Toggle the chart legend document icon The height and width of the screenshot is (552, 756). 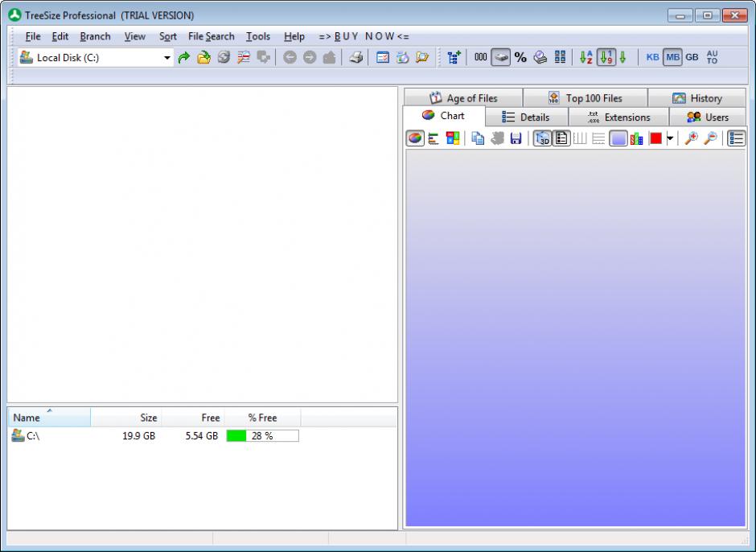click(x=561, y=138)
